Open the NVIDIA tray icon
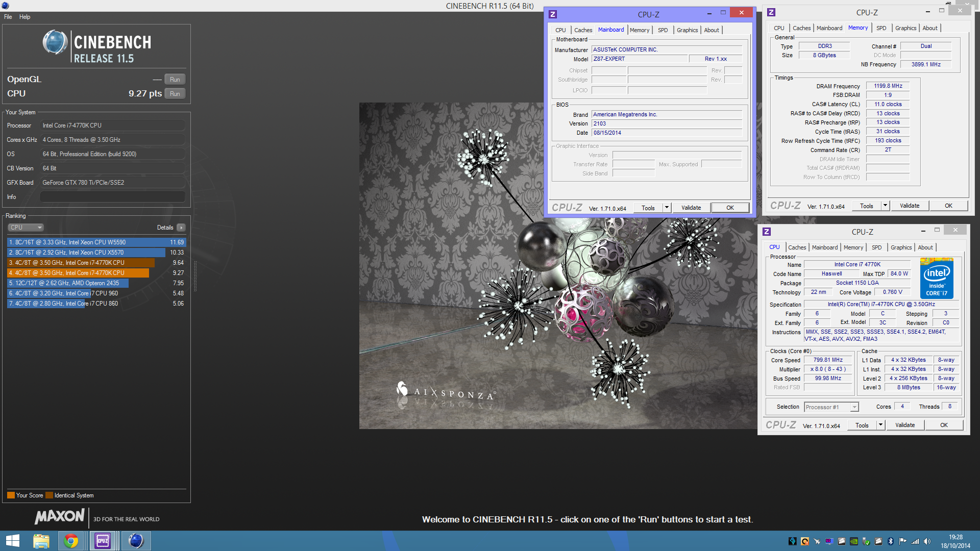Screen dimensions: 980x551 pos(854,541)
